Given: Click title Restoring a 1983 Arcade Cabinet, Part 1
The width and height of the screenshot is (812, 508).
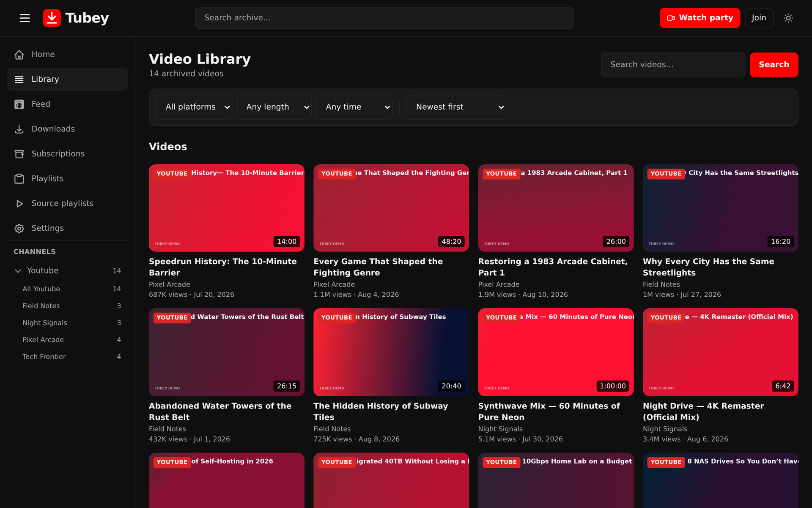Looking at the screenshot, I should 553,267.
